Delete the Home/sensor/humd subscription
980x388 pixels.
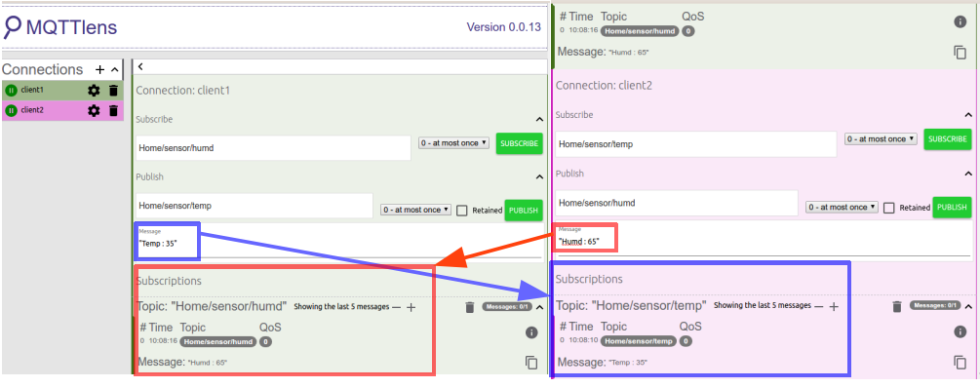pyautogui.click(x=470, y=307)
